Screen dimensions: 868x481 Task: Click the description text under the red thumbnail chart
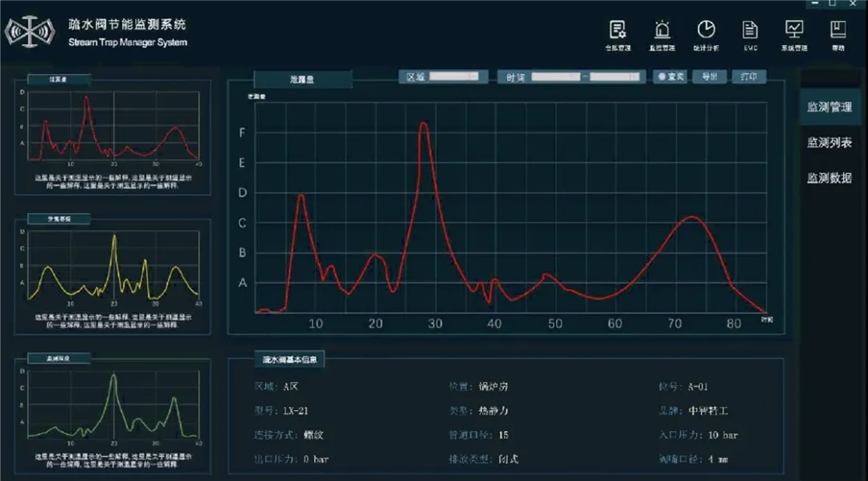113,182
